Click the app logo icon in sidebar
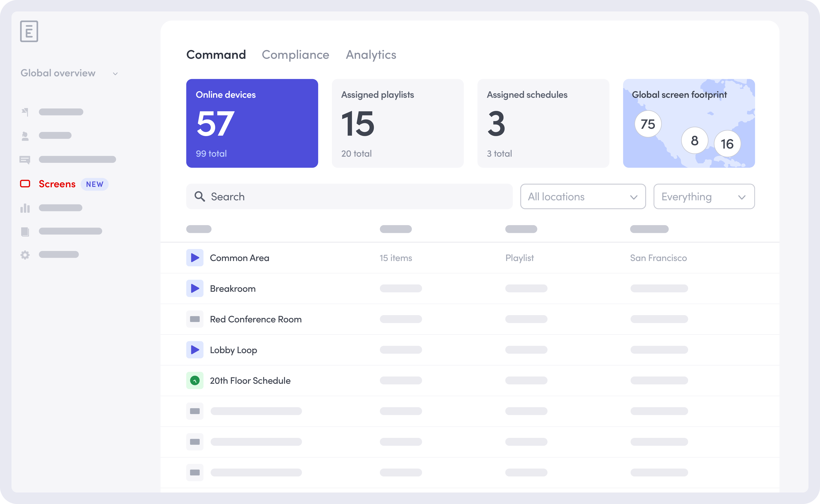Screen dimensions: 820x504 pos(29,31)
